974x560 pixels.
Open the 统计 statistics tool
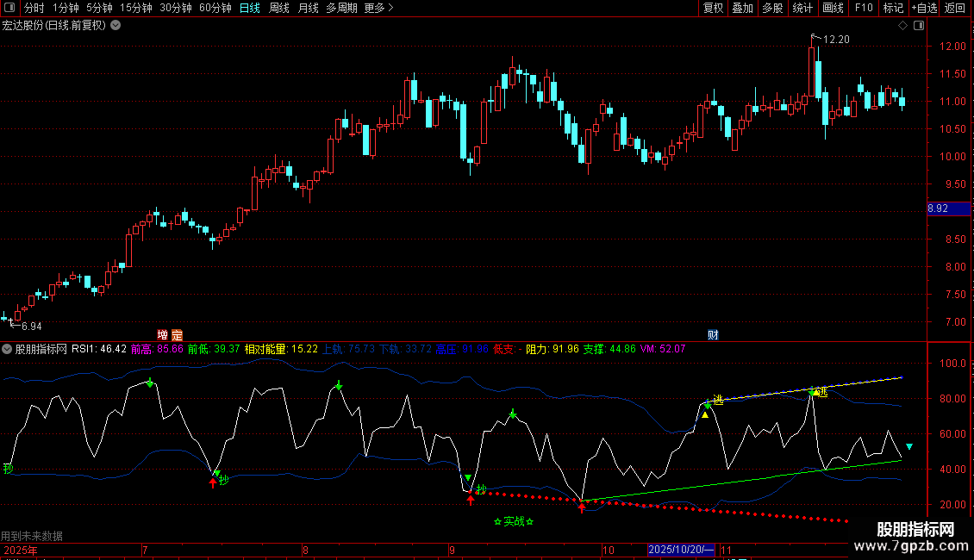coord(802,8)
